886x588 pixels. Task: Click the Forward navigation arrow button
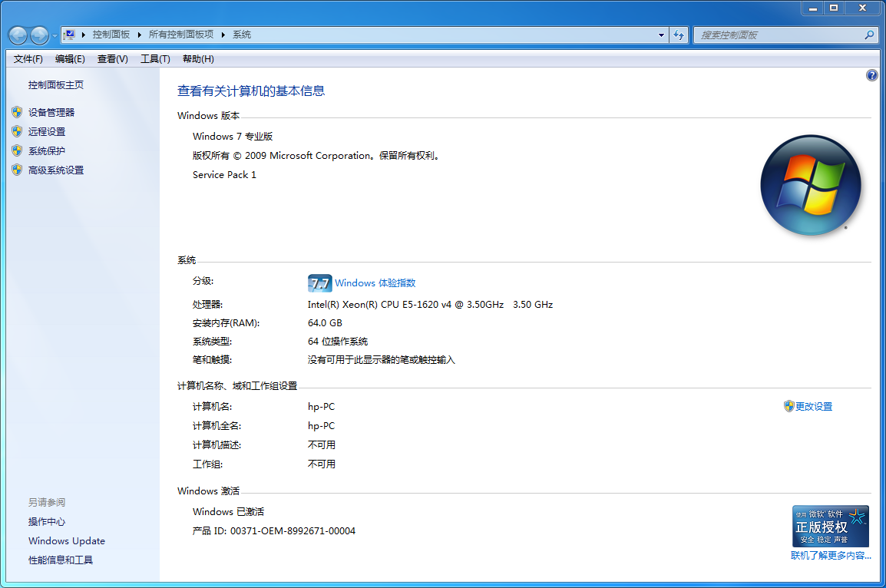[x=39, y=35]
